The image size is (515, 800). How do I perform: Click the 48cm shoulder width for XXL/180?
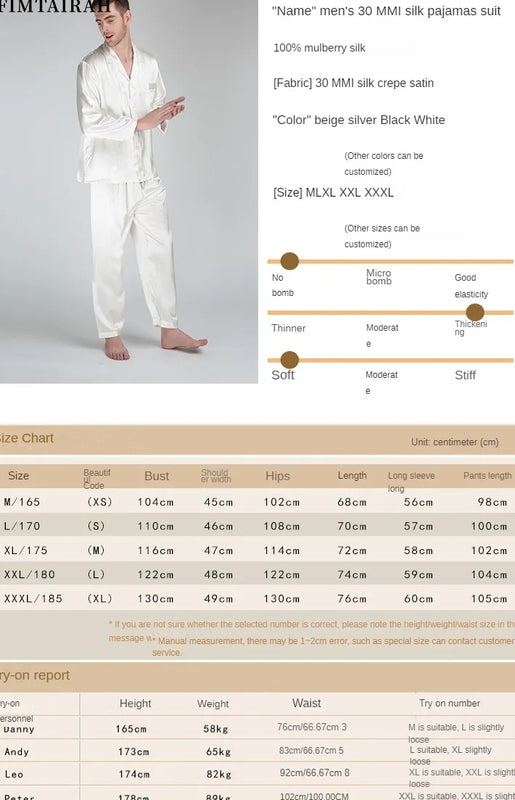[218, 574]
